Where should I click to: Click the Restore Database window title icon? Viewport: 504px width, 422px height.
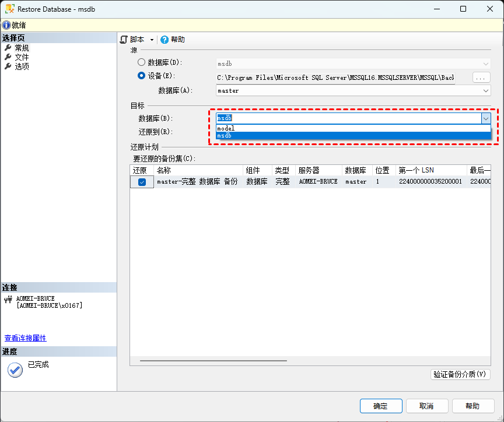pos(10,9)
